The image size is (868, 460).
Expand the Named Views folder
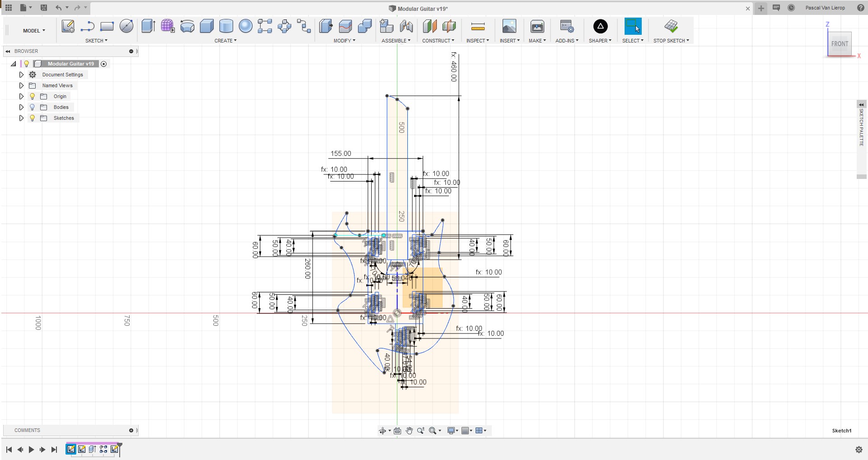(21, 85)
